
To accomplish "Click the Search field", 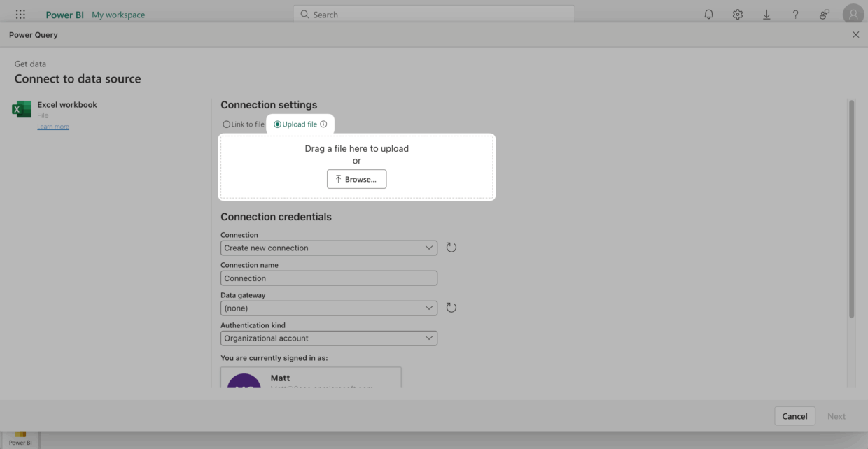I will point(433,13).
